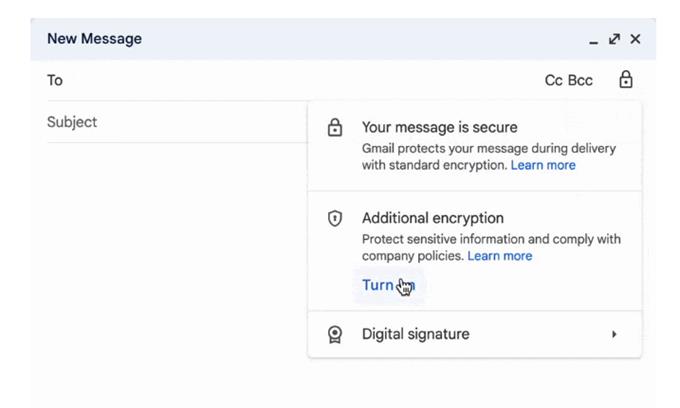Screen dimensions: 680x408
Task: Open Learn more about standard encryption
Action: 543,165
